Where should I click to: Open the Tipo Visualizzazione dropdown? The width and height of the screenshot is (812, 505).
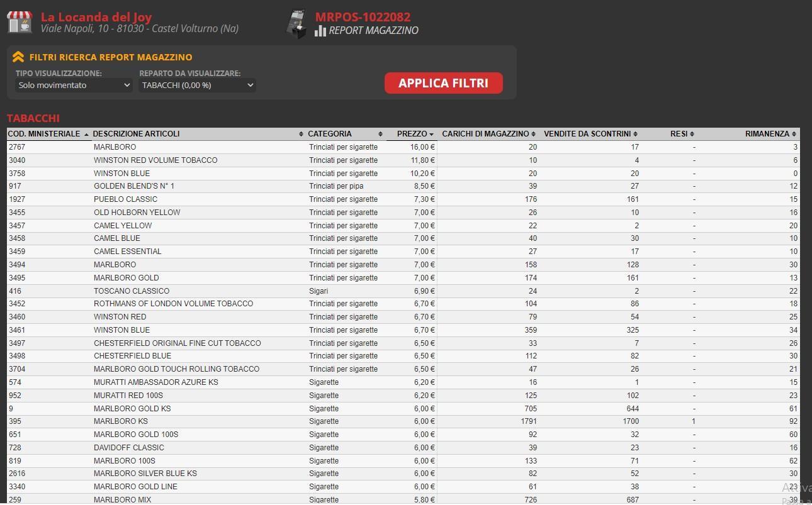pos(74,85)
